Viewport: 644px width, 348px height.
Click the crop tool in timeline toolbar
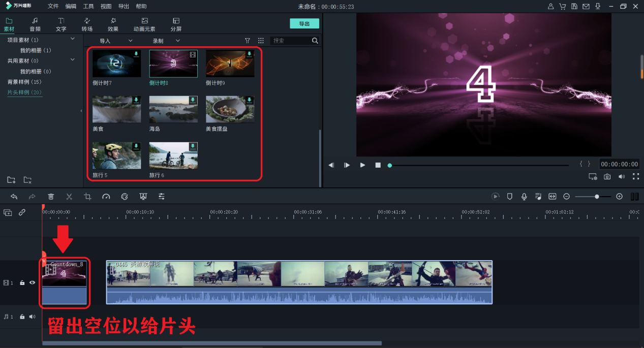tap(87, 197)
